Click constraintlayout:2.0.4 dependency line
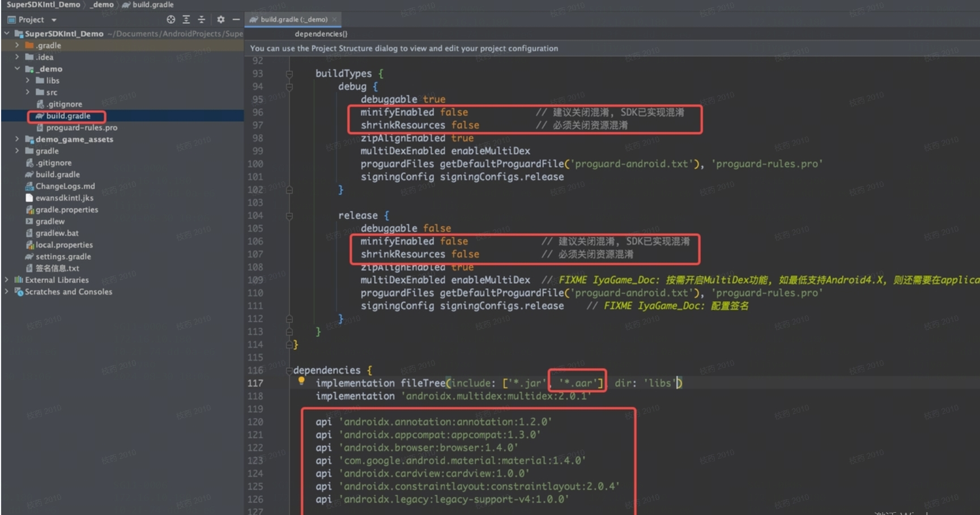The height and width of the screenshot is (515, 980). (468, 486)
